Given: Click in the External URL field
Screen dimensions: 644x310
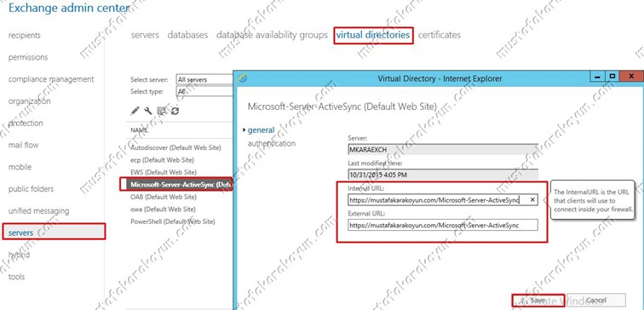Looking at the screenshot, I should coord(443,225).
